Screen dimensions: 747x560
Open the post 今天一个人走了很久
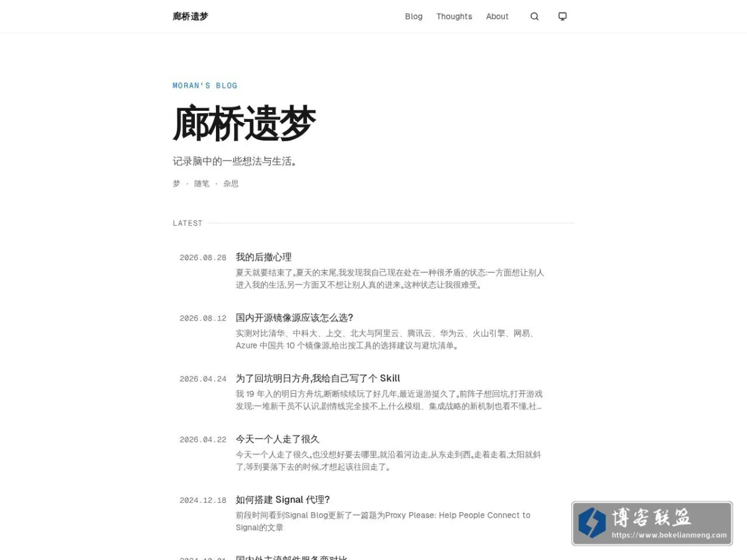[x=277, y=439]
